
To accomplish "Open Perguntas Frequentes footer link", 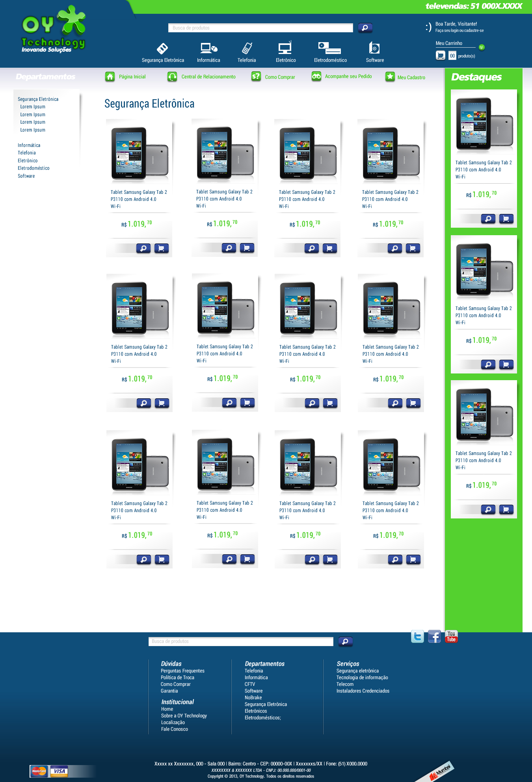I will (182, 671).
